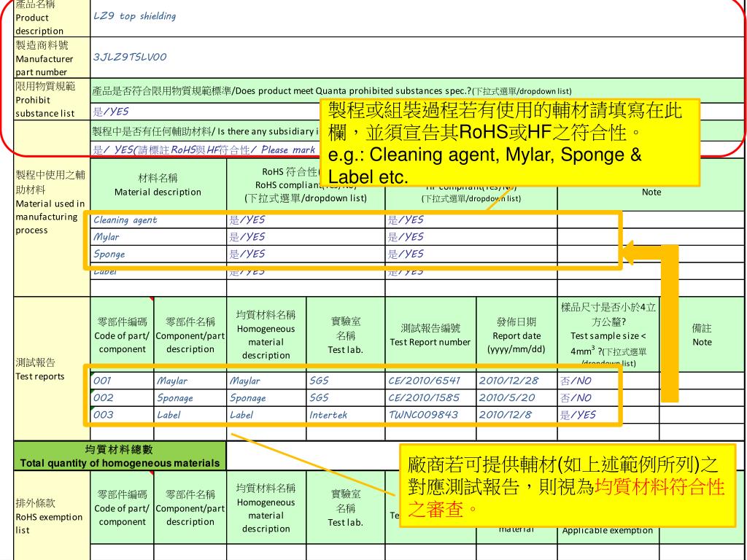747x560 pixels.
Task: Select 'Maylar' in the homogeneous material column
Action: tap(266, 381)
